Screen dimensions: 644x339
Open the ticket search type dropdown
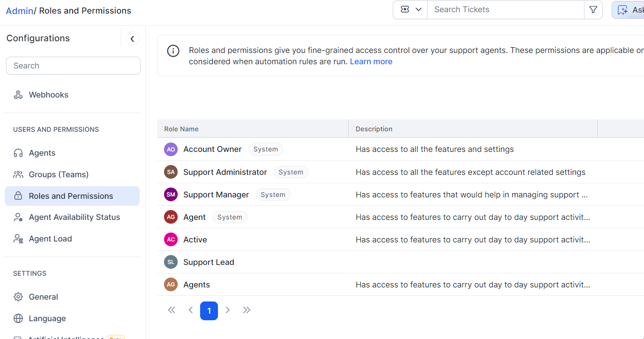pyautogui.click(x=411, y=9)
